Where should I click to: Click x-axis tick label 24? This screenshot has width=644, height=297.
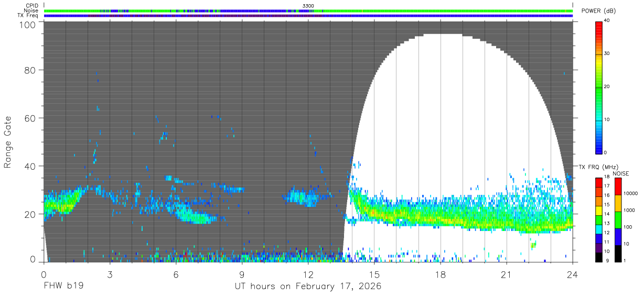click(573, 274)
